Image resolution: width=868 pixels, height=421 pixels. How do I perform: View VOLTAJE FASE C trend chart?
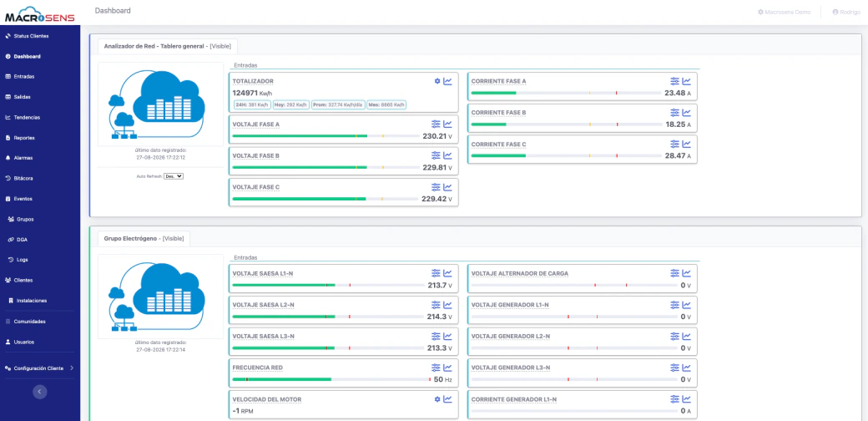tap(447, 187)
